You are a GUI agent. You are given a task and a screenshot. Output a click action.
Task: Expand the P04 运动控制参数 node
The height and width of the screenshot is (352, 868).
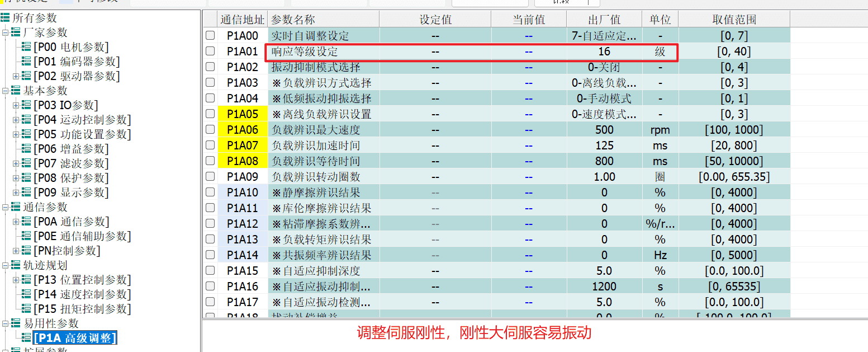[16, 120]
